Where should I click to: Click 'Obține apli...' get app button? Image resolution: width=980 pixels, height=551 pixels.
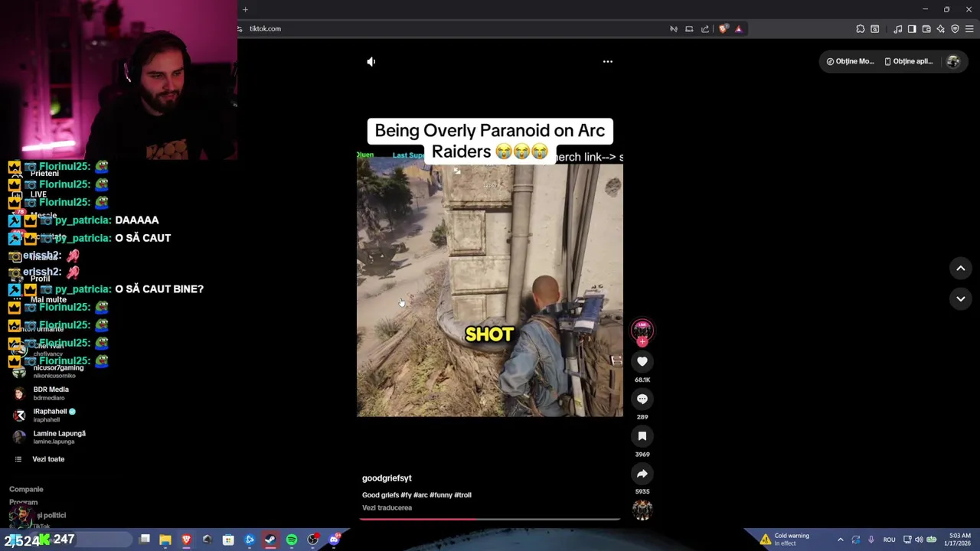point(908,61)
